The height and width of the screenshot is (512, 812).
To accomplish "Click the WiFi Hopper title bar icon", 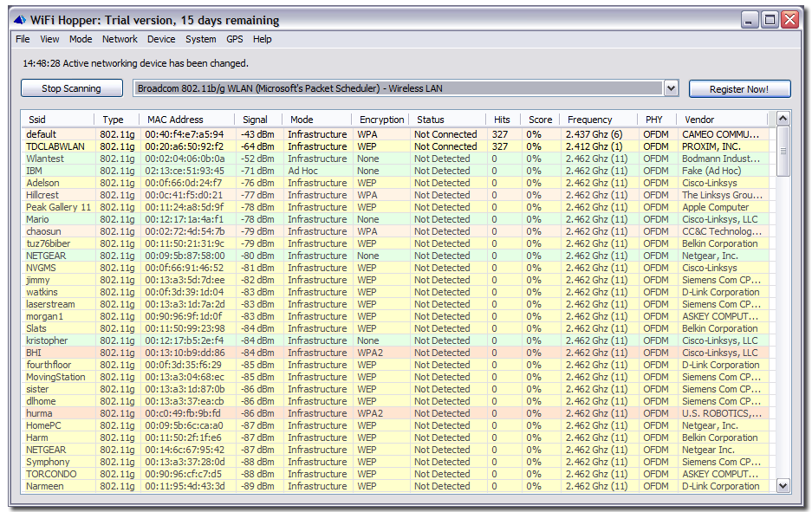I will tap(20, 20).
